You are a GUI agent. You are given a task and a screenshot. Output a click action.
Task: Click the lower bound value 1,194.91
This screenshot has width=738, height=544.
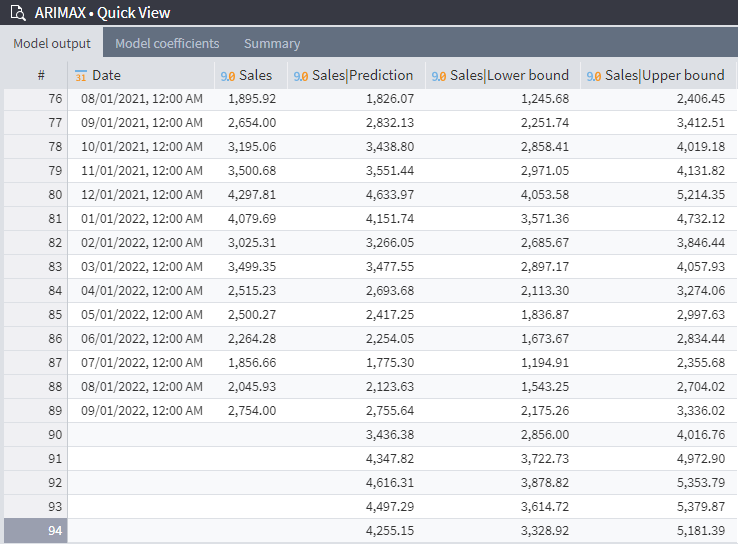(545, 363)
